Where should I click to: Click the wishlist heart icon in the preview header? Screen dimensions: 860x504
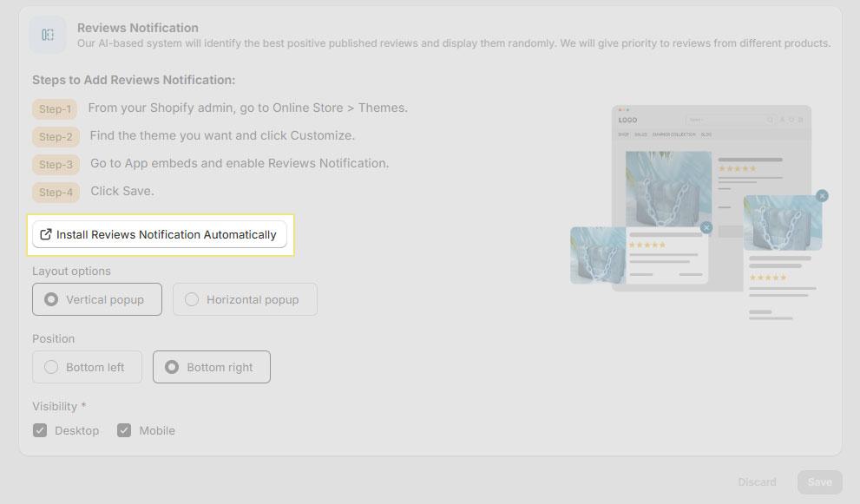[791, 119]
